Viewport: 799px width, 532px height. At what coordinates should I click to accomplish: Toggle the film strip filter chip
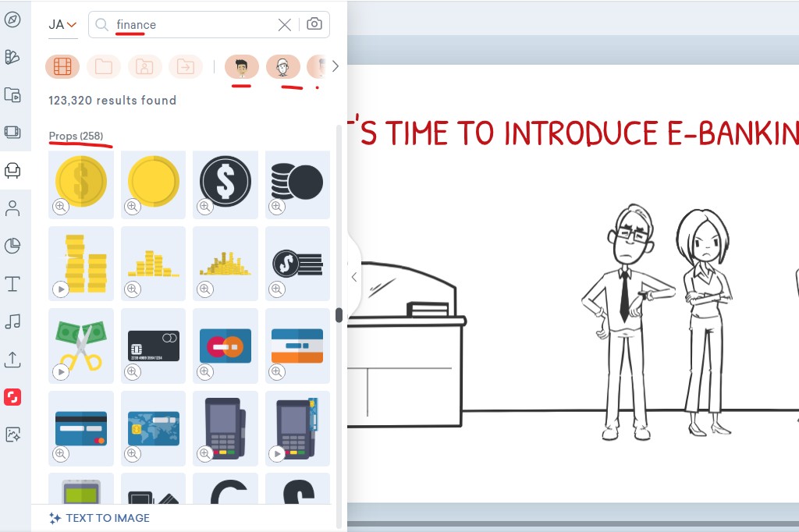point(62,67)
